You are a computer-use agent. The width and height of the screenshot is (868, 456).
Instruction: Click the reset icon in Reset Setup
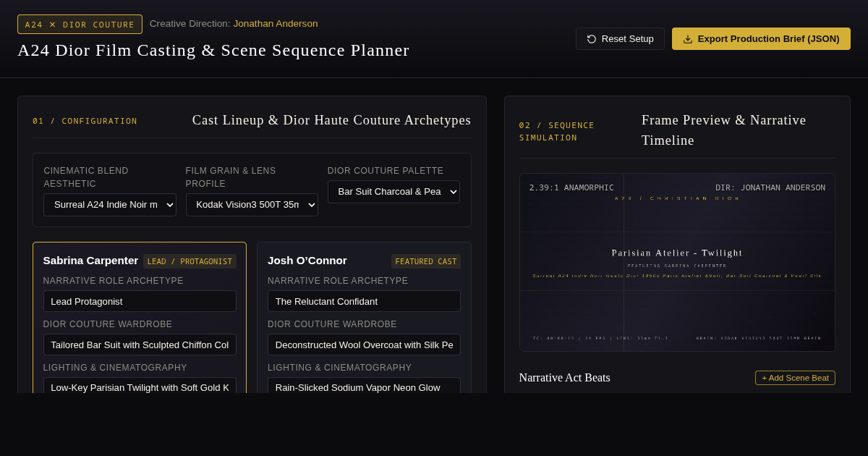tap(592, 39)
